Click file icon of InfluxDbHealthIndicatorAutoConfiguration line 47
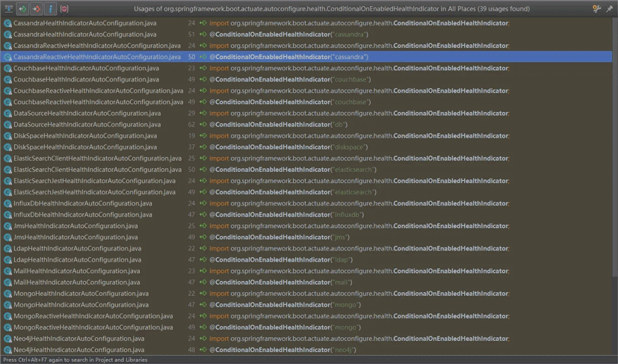This screenshot has height=364, width=618. click(x=7, y=215)
